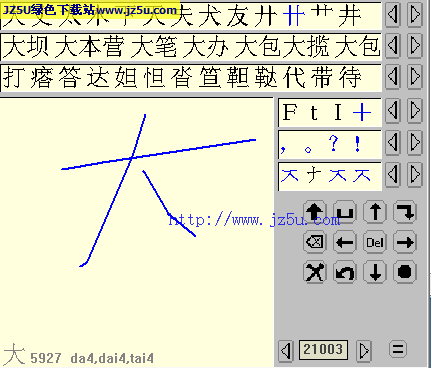
Task: Pick homophone character 沓
Action: tap(182, 77)
